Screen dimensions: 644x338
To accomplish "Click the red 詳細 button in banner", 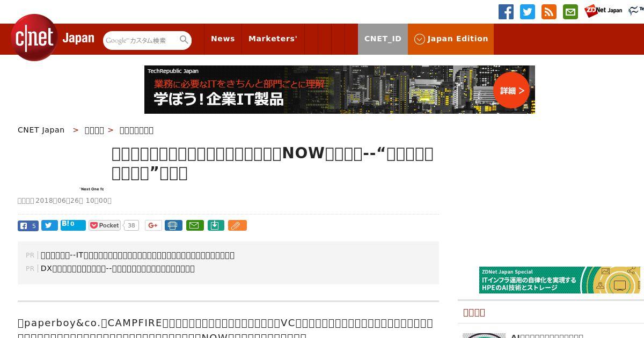I will click(511, 90).
